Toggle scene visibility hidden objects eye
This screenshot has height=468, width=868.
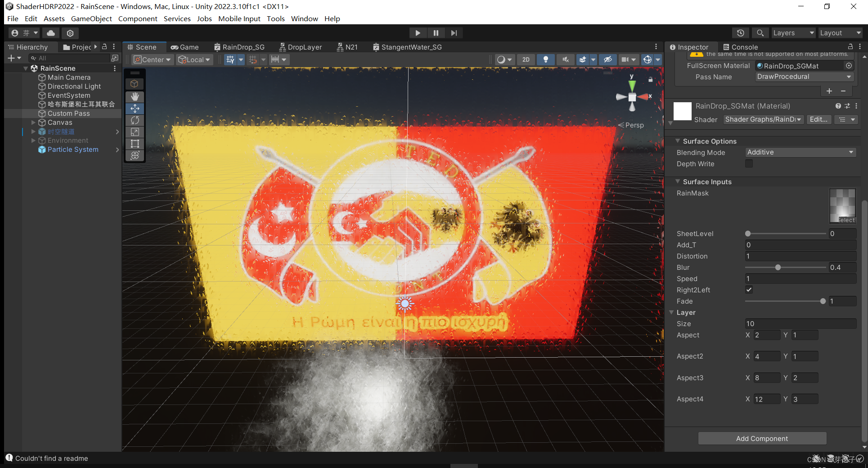pos(607,59)
